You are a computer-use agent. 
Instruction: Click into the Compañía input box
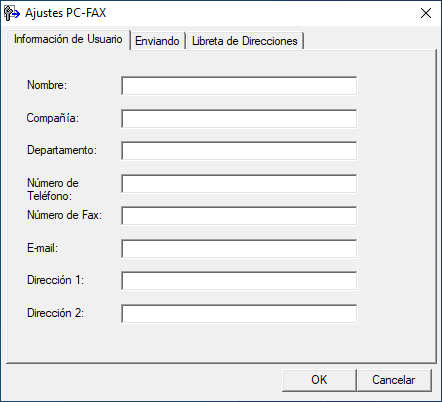click(x=239, y=119)
